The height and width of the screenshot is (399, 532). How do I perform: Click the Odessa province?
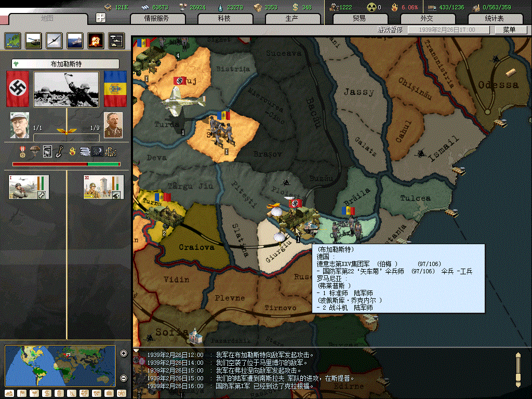(x=498, y=85)
